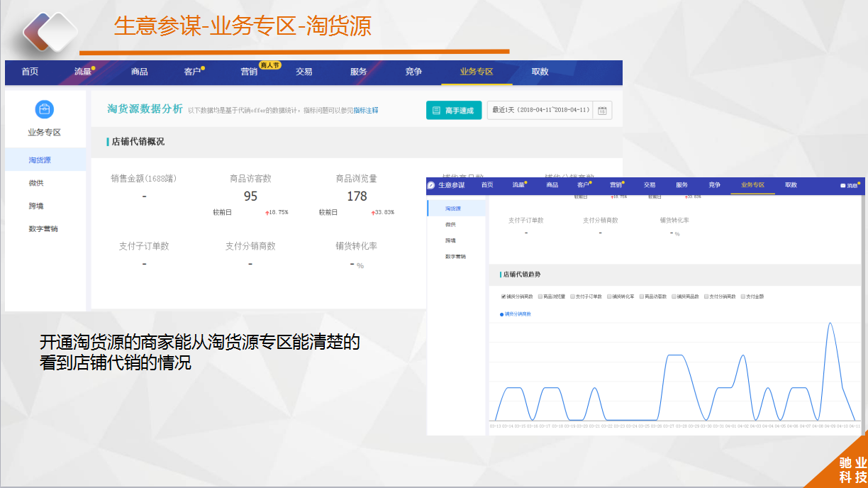Enable the 支付子订单数 trend checkbox
The image size is (868, 488).
(573, 296)
